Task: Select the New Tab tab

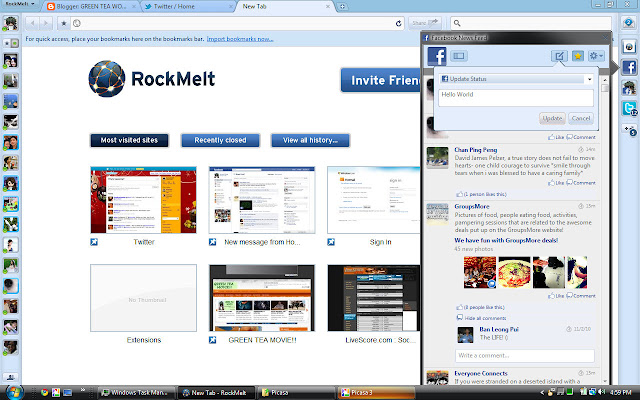Action: (285, 7)
